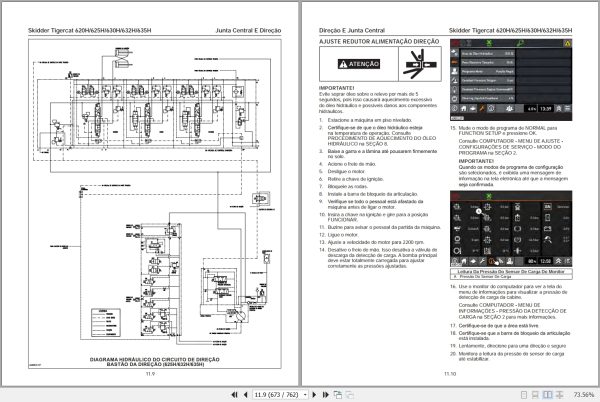Screen dimensions: 600x402
Task: Click the information menu screen image
Action: [511, 229]
